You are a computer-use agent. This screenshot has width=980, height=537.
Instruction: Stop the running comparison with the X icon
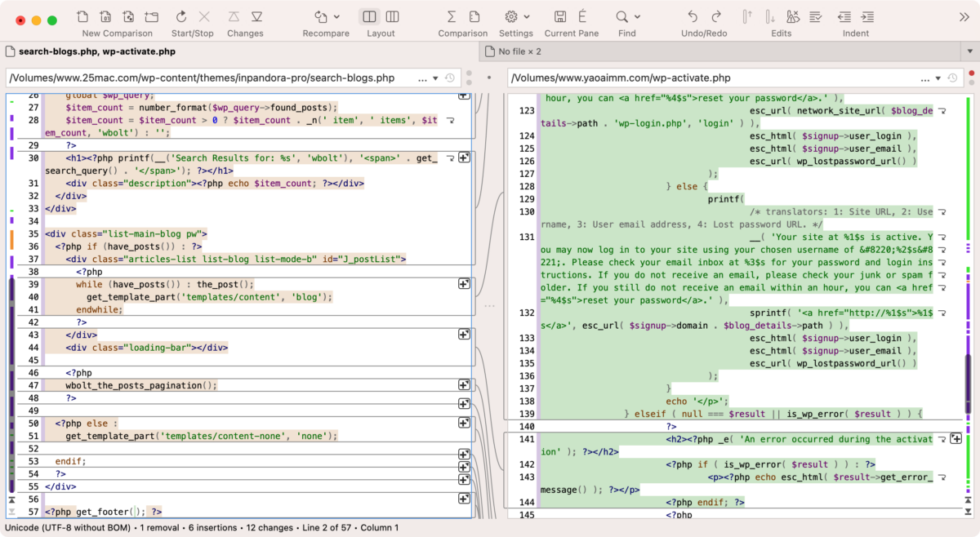coord(204,16)
